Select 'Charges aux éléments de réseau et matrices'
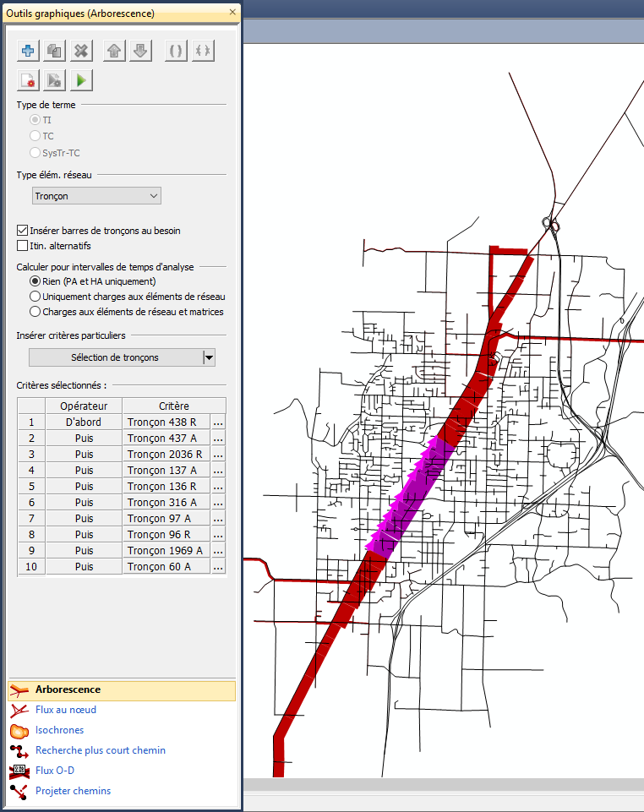644x812 pixels. point(35,312)
